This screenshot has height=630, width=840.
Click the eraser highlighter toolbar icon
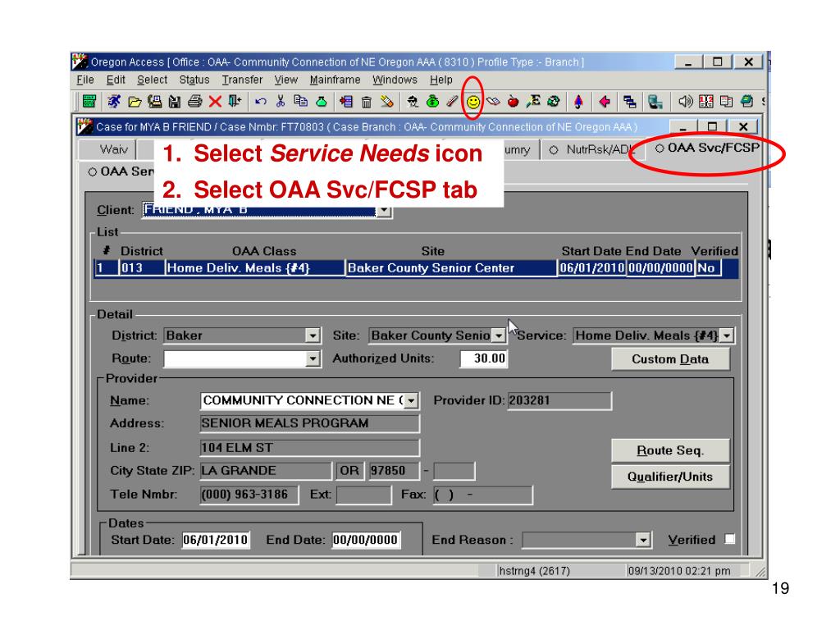(x=387, y=101)
